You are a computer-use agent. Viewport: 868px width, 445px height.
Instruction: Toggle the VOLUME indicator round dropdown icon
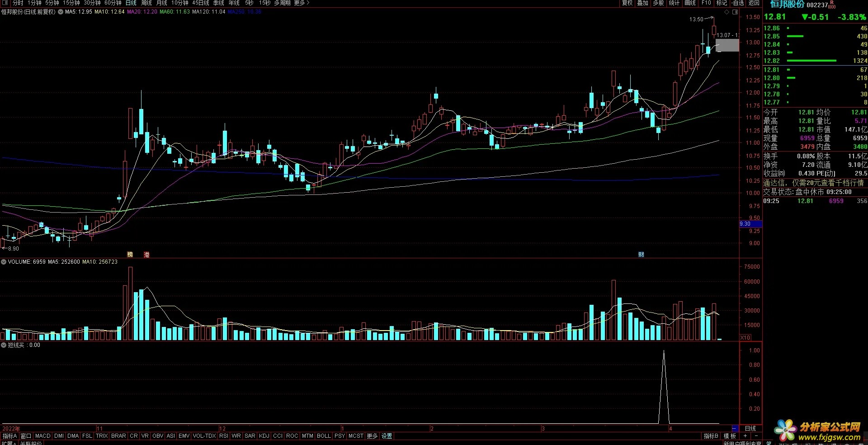pos(4,262)
